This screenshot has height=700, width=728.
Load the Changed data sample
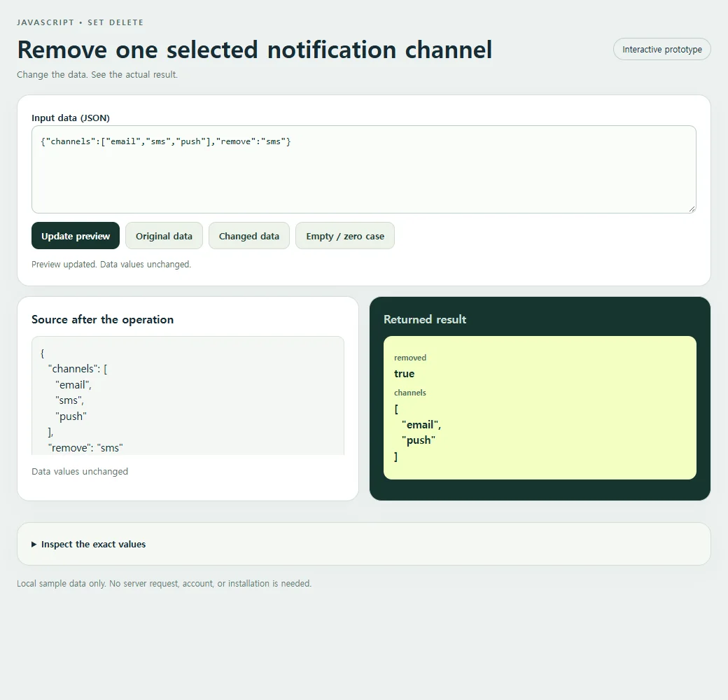coord(249,236)
